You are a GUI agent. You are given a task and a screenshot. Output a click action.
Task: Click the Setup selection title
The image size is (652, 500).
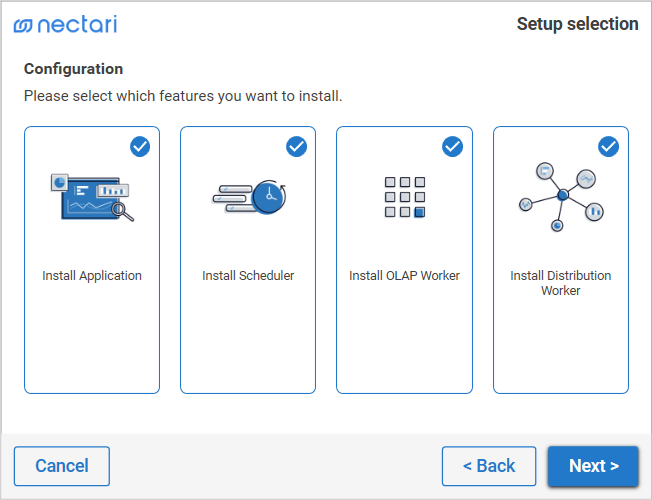577,24
